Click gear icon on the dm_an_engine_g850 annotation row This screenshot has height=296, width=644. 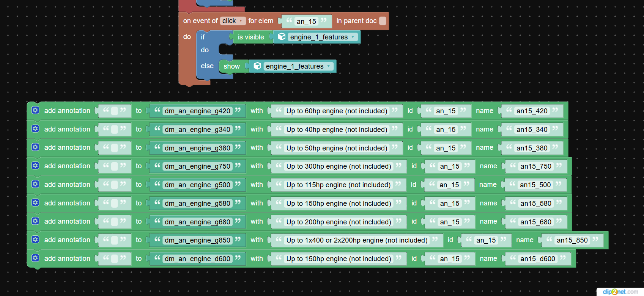click(x=35, y=240)
